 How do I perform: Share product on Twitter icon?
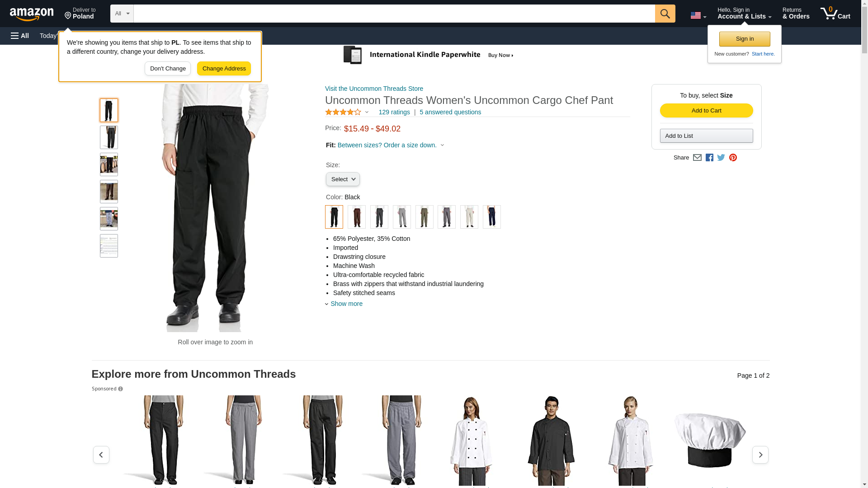pyautogui.click(x=721, y=158)
